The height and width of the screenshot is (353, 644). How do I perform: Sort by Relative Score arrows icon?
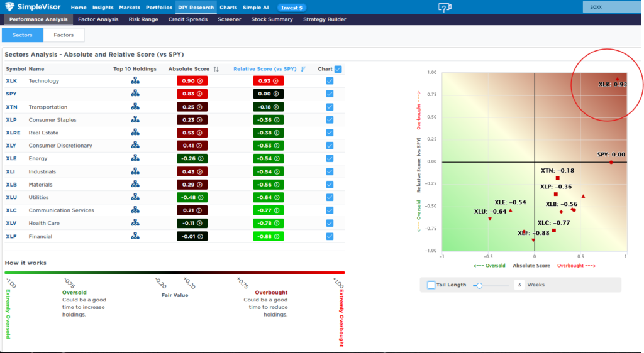(x=303, y=69)
